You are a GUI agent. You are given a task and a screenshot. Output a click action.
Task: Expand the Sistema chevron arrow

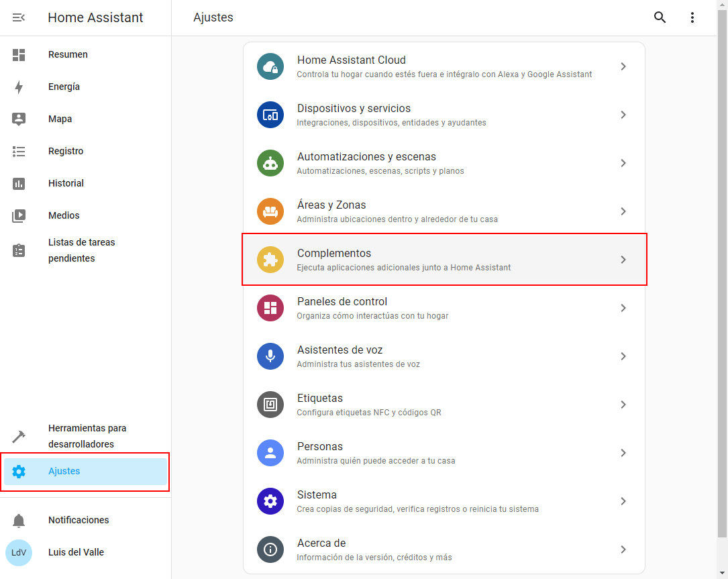pos(623,501)
